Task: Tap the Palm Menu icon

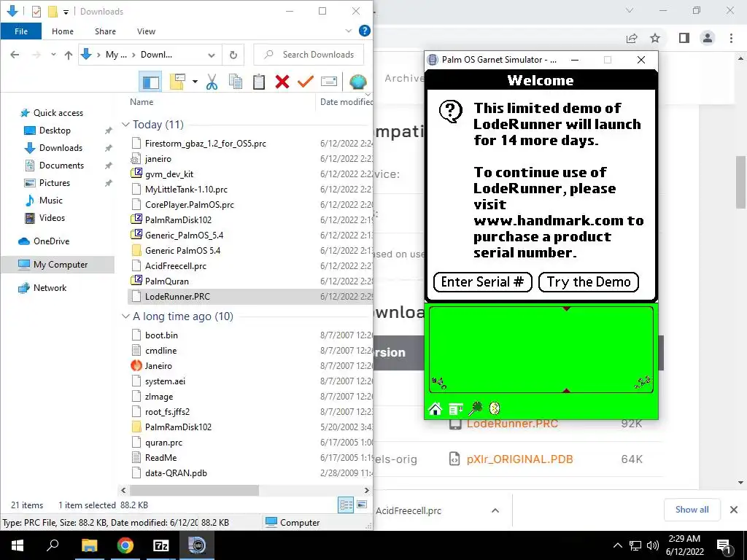Action: 456,408
